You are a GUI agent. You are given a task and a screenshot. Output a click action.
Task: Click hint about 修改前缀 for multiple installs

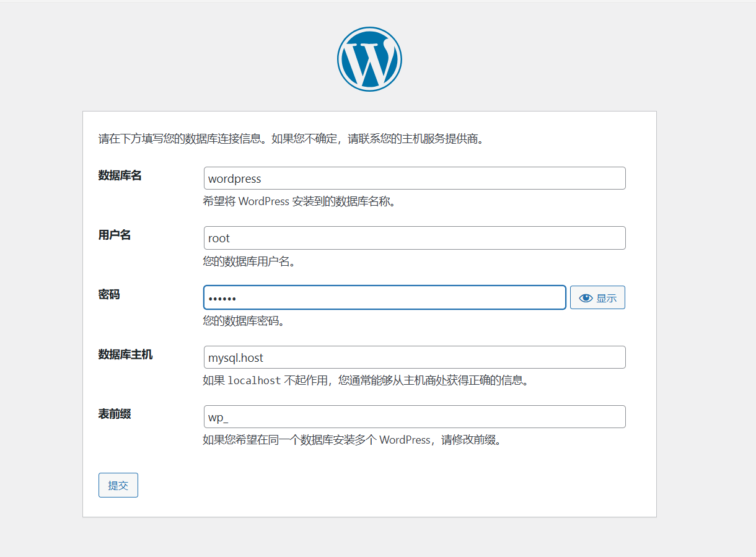pos(352,440)
